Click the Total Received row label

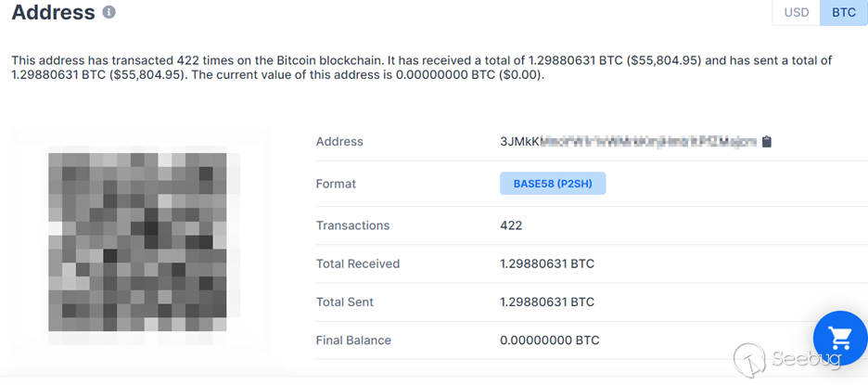point(358,264)
